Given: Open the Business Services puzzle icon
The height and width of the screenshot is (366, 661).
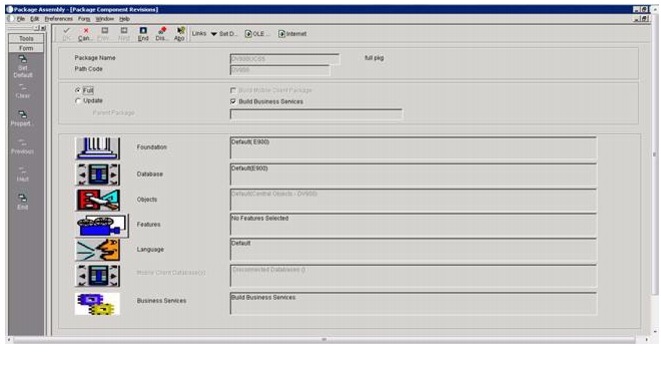Looking at the screenshot, I should [97, 304].
